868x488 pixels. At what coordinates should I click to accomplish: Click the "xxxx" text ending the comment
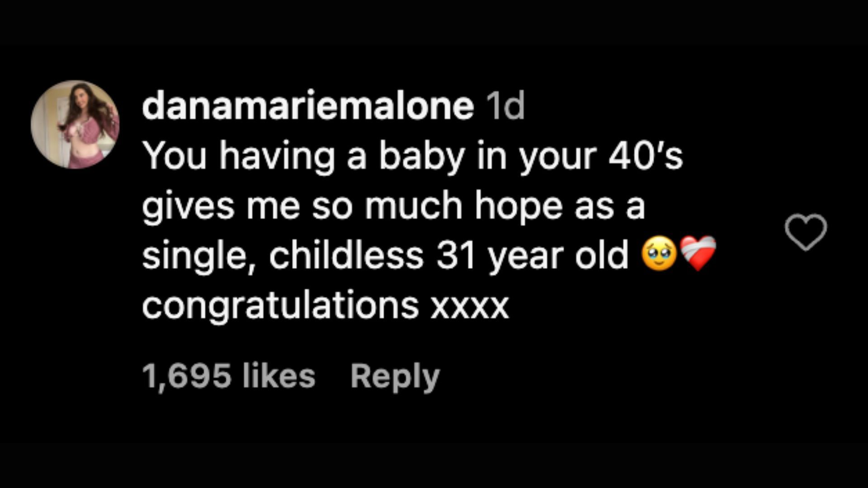(470, 306)
